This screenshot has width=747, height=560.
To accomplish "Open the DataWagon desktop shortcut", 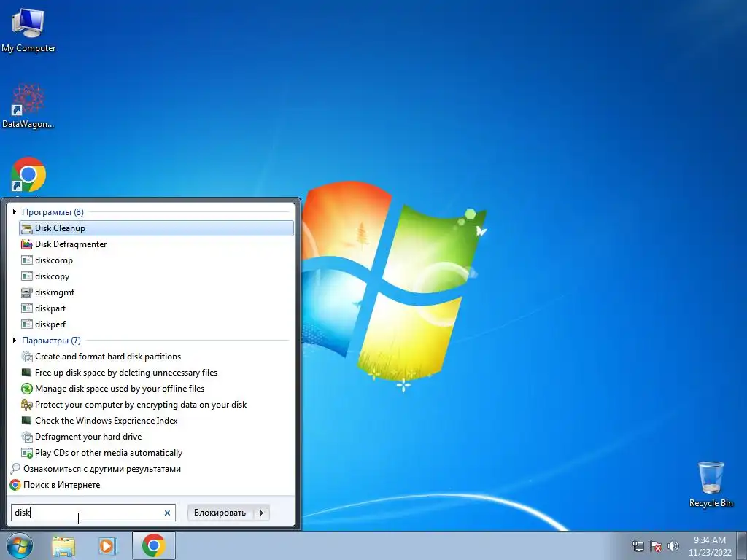I will click(28, 106).
